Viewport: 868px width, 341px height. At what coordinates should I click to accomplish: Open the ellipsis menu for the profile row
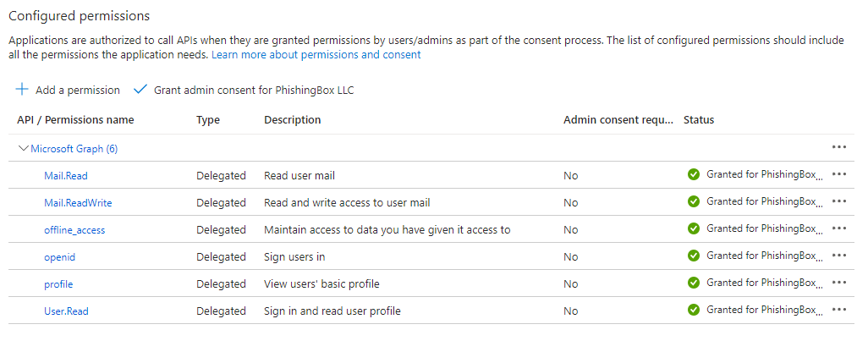(x=839, y=283)
